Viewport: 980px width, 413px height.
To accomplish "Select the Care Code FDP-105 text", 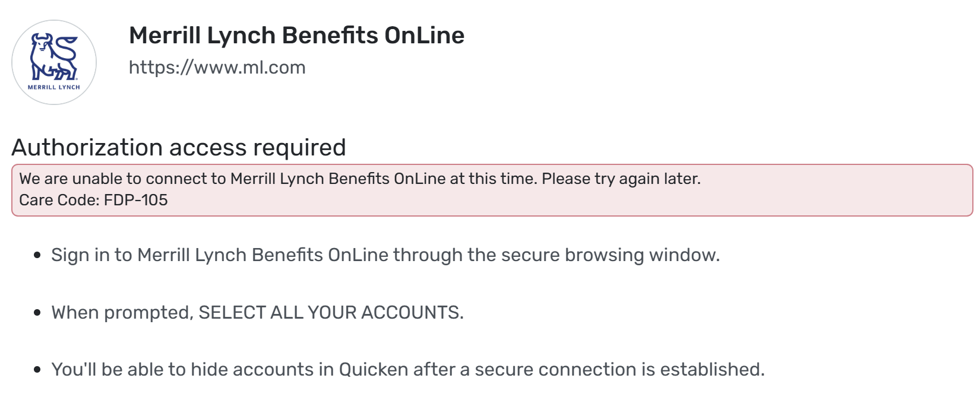I will [93, 200].
